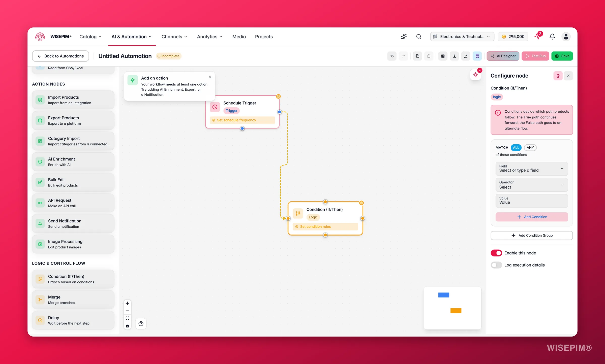605x364 pixels.
Task: Click the Schedule Trigger clock icon
Action: click(x=215, y=107)
